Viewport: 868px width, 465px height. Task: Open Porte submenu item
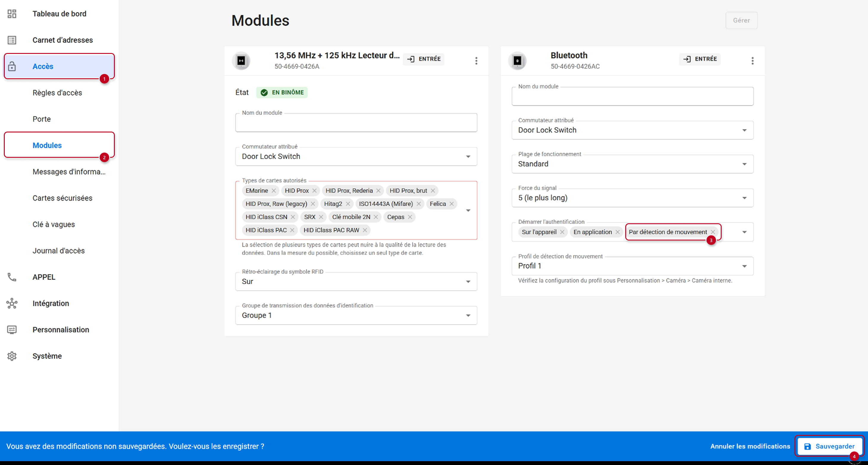point(59,119)
